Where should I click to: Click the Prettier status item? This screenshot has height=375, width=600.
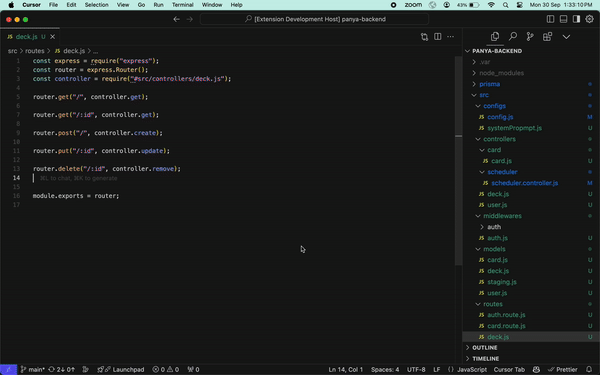click(563, 370)
